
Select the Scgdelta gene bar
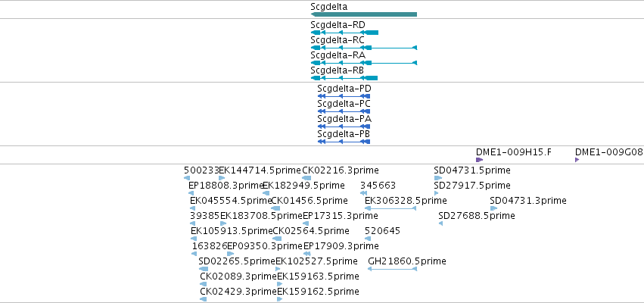[x=364, y=14]
